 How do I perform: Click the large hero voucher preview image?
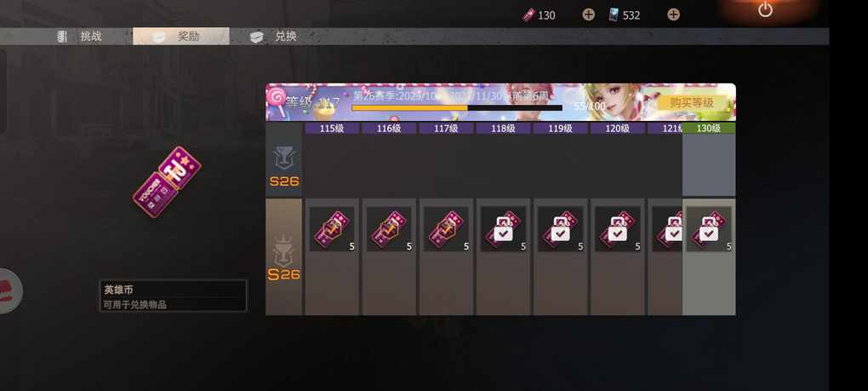coord(167,181)
